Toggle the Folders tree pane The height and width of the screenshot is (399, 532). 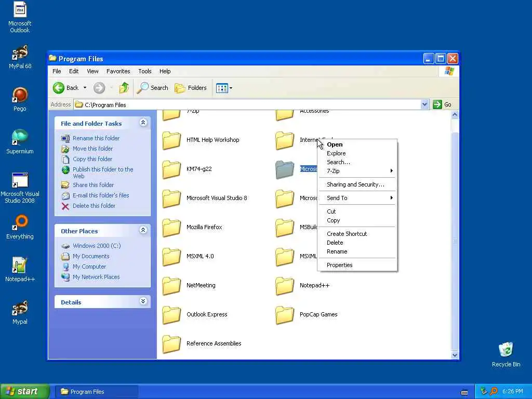point(190,88)
